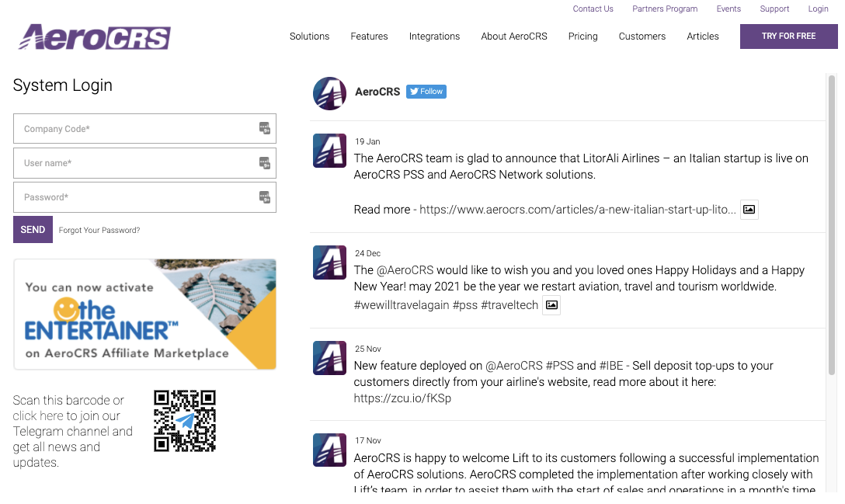Open the Forgot Your Password link
This screenshot has height=504, width=845.
[x=99, y=230]
